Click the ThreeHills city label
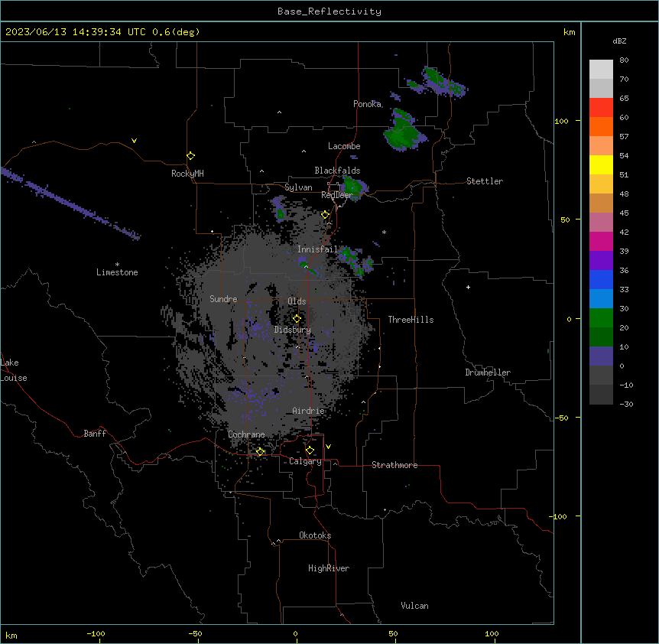The image size is (659, 644). tap(411, 320)
